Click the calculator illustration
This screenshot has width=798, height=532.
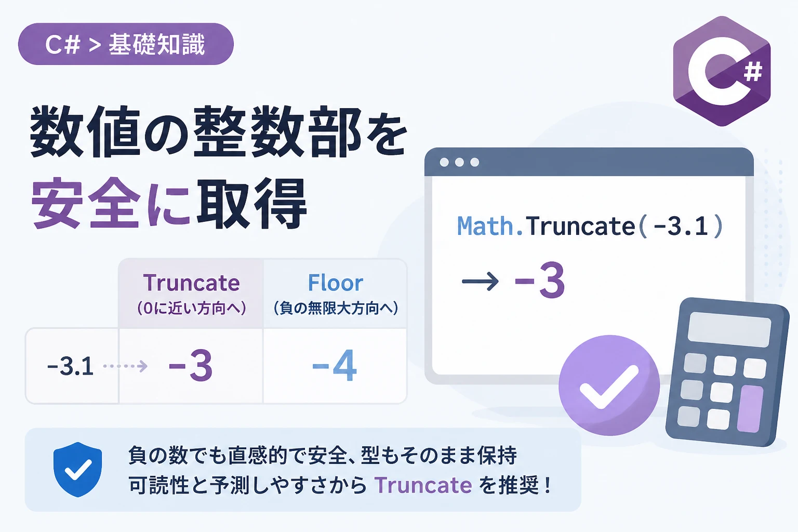(x=727, y=372)
